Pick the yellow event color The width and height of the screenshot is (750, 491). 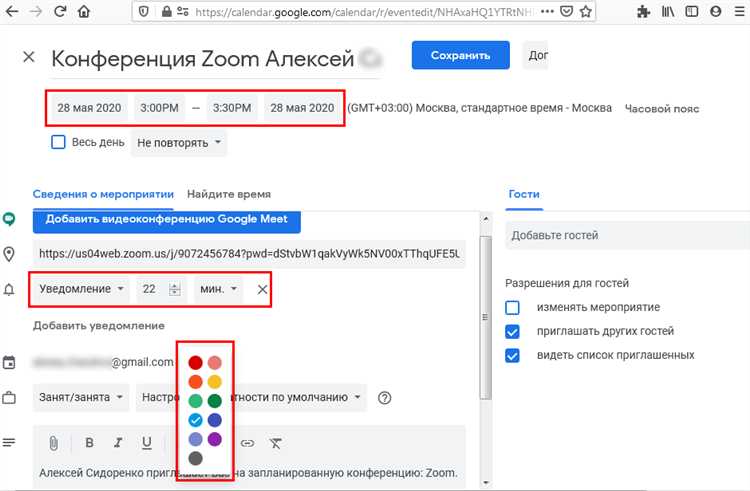[x=214, y=382]
